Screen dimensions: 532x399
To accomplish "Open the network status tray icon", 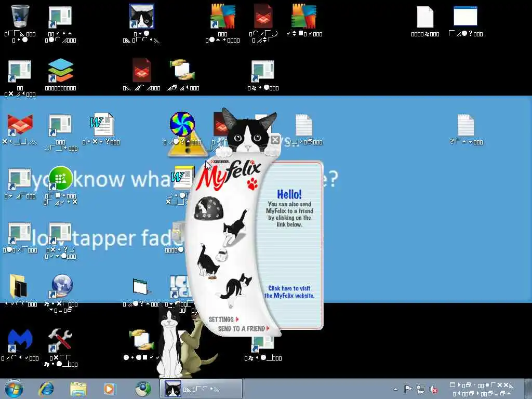I will coord(421,389).
